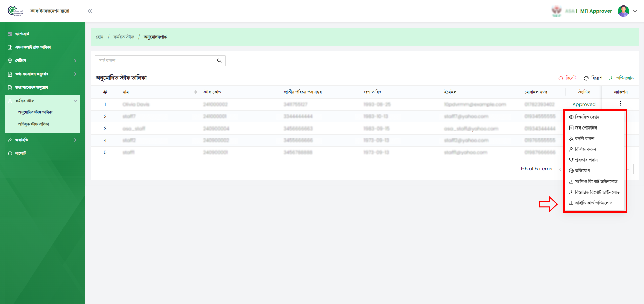Sort the নাম column using sort arrows
This screenshot has height=304, width=644.
pyautogui.click(x=196, y=92)
